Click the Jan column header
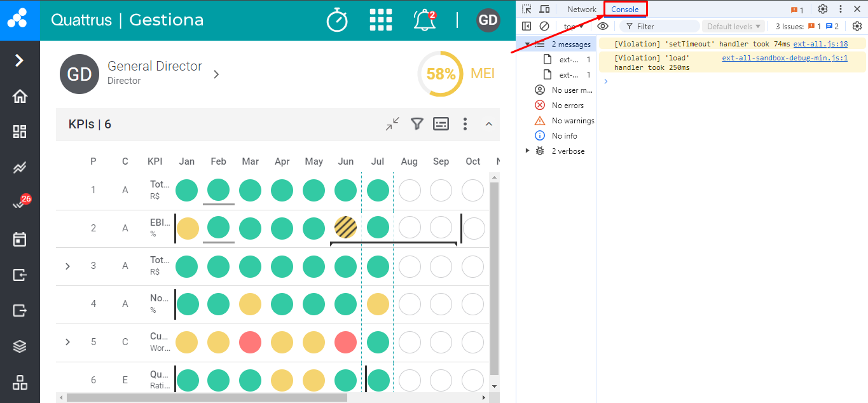The height and width of the screenshot is (403, 868). click(x=187, y=161)
